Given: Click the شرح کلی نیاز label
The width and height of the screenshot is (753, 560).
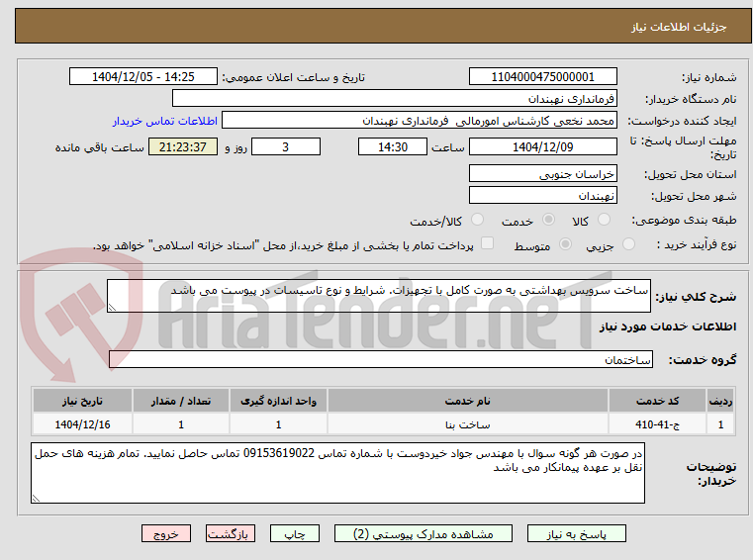Looking at the screenshot, I should click(696, 297).
